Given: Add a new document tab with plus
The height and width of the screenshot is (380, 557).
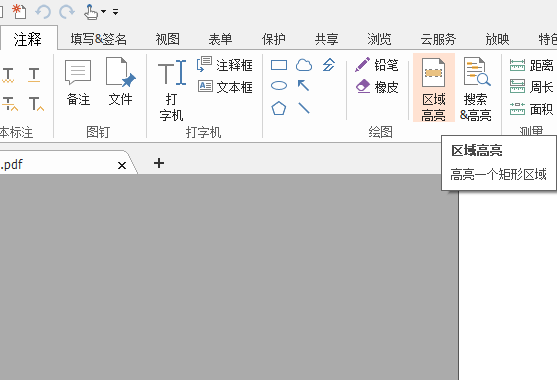Looking at the screenshot, I should click(x=159, y=163).
